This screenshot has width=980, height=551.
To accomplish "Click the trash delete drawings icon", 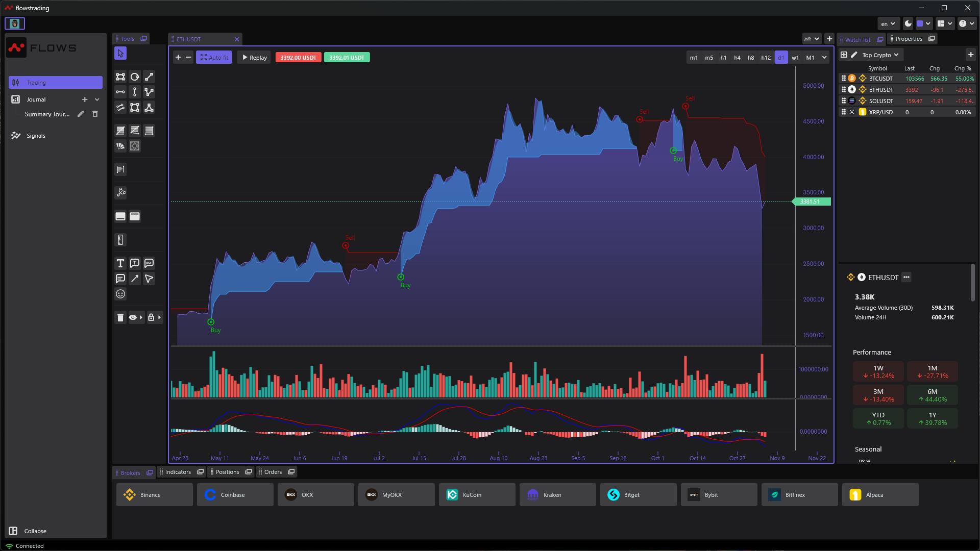I will point(120,317).
